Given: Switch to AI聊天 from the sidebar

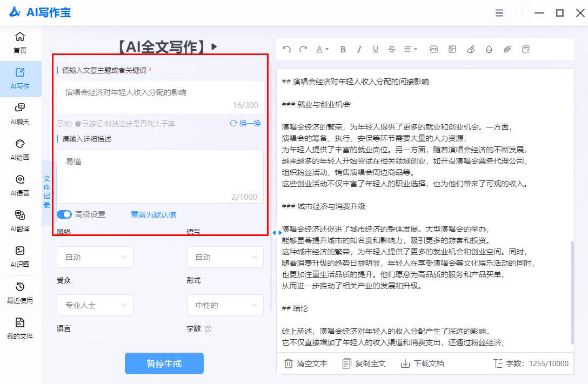Looking at the screenshot, I should pyautogui.click(x=20, y=112).
